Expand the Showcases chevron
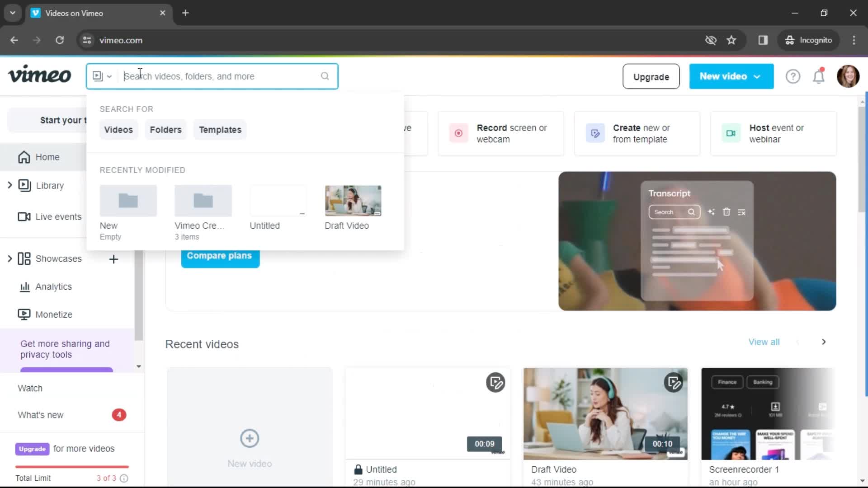The image size is (868, 488). tap(9, 259)
